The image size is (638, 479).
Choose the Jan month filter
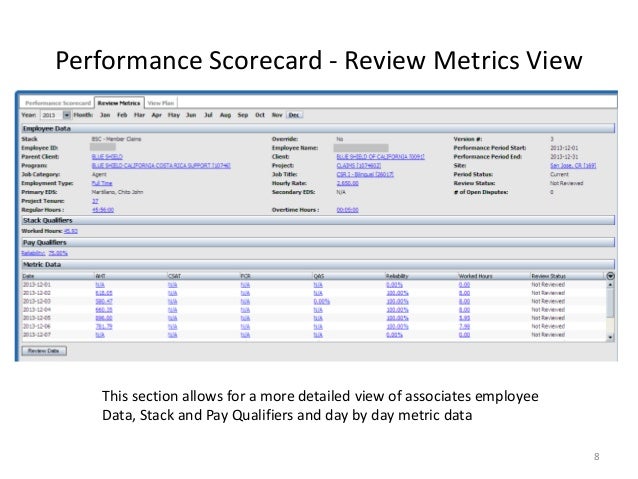(105, 115)
